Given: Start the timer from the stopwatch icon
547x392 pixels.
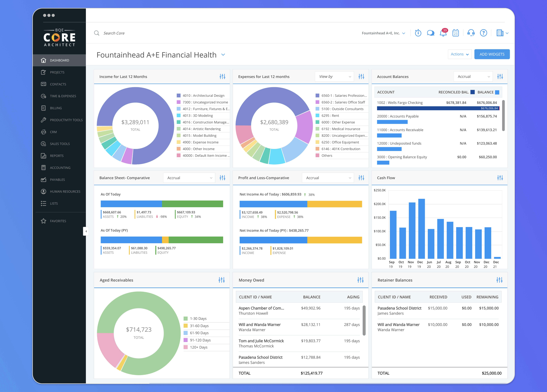Looking at the screenshot, I should (418, 33).
